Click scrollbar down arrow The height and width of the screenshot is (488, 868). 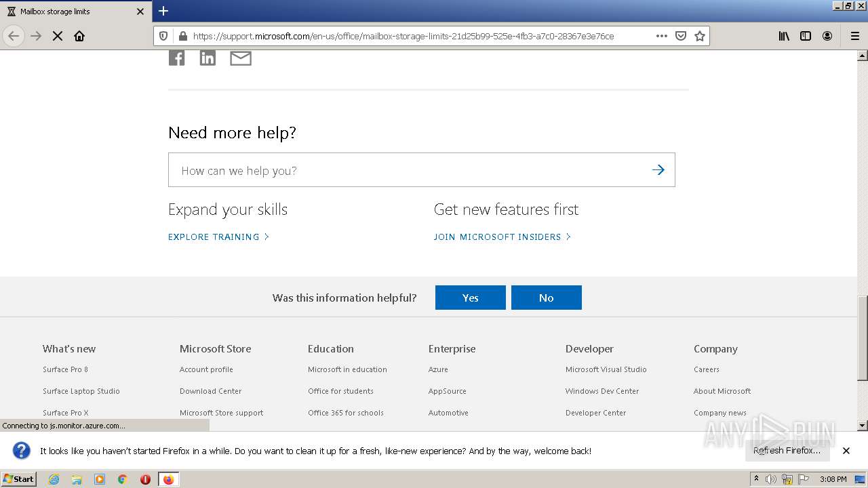(863, 426)
